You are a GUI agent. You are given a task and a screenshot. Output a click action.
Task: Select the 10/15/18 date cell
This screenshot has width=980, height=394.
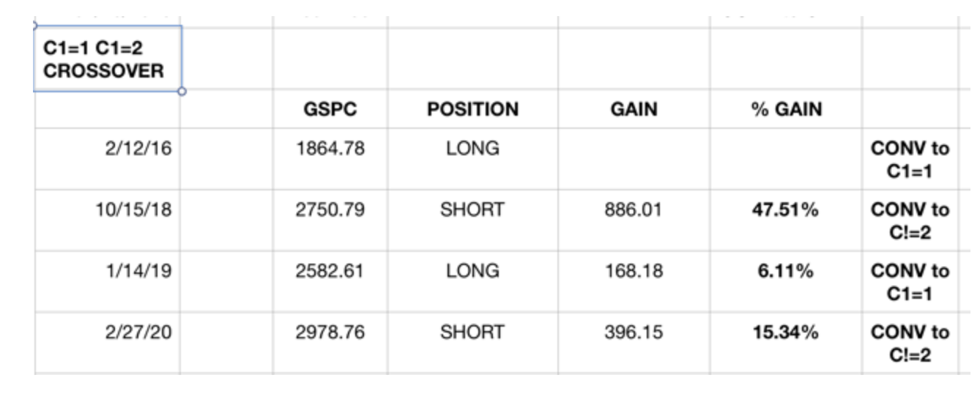coord(133,209)
